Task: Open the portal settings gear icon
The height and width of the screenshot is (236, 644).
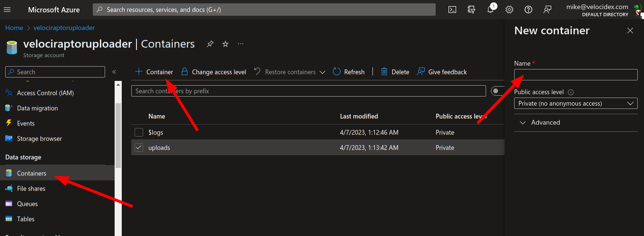Action: point(509,10)
